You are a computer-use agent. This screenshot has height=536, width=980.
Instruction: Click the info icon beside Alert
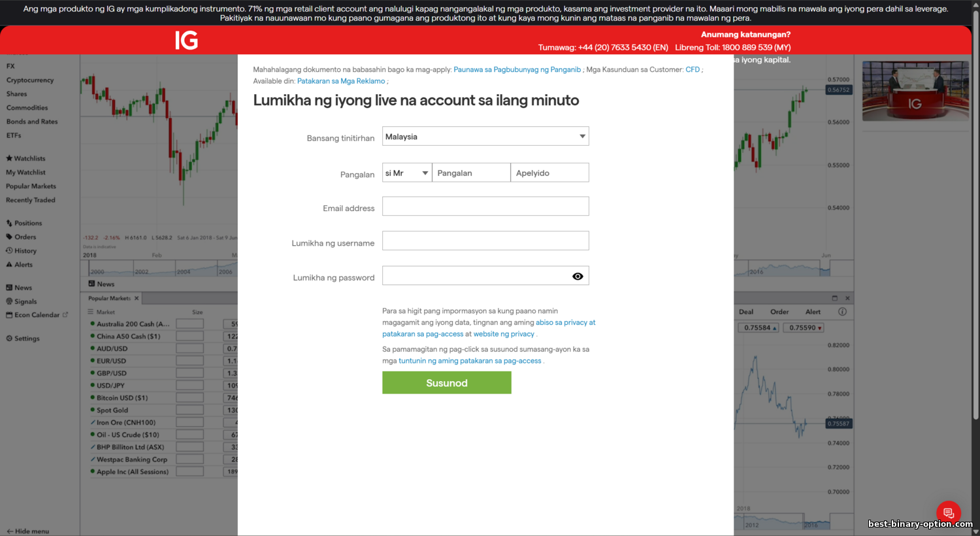point(842,312)
